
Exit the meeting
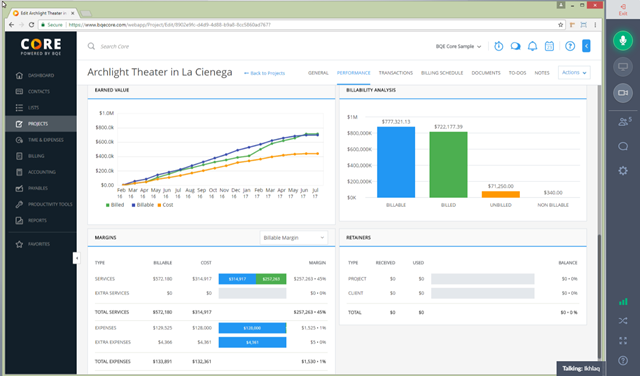point(623,9)
